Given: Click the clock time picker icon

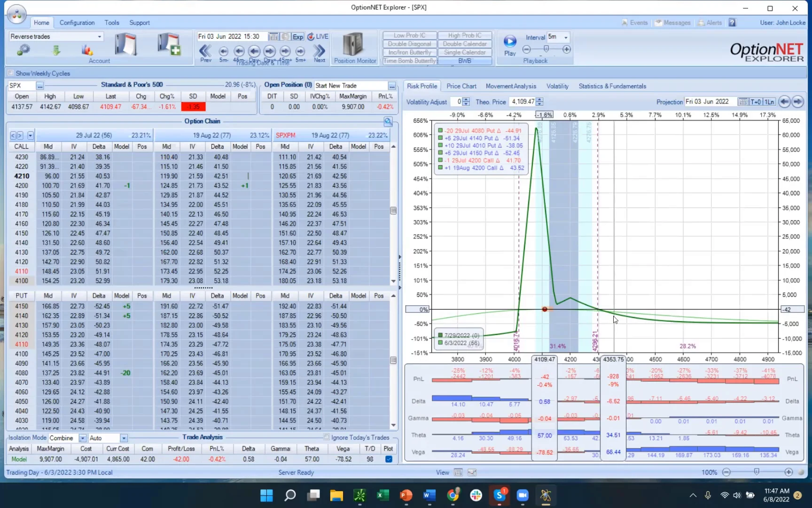Looking at the screenshot, I should (285, 37).
